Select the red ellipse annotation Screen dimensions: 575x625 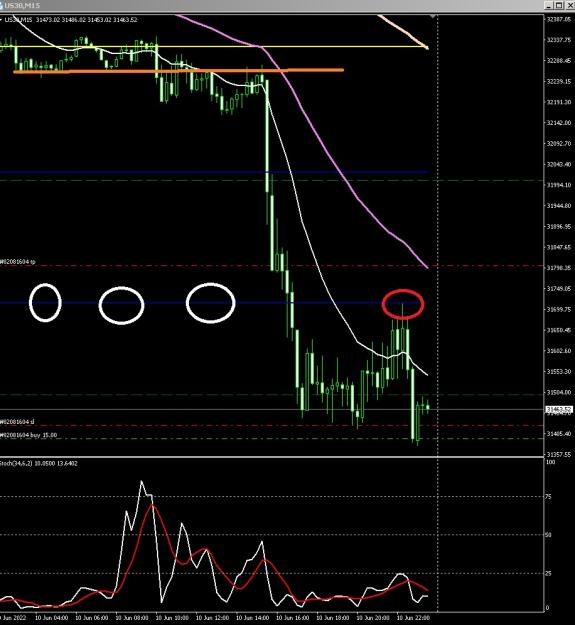coord(403,304)
